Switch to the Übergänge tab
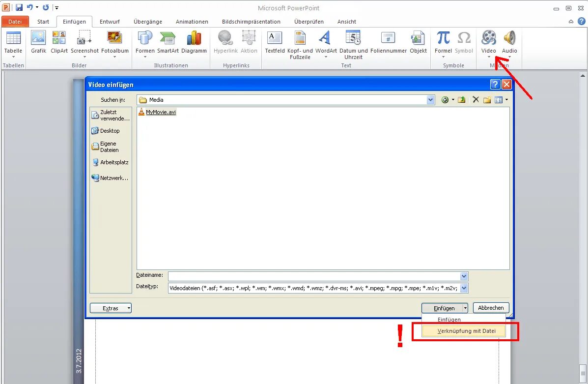Viewport: 588px width, 384px height. click(148, 22)
